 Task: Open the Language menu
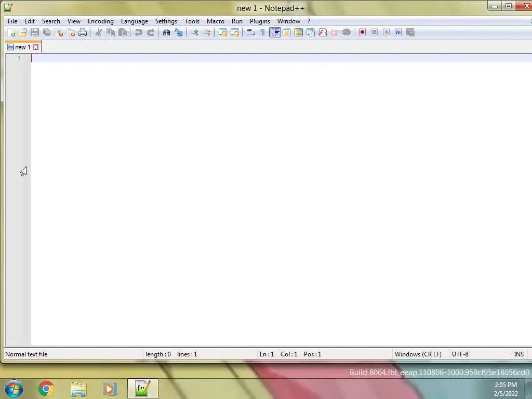(135, 21)
